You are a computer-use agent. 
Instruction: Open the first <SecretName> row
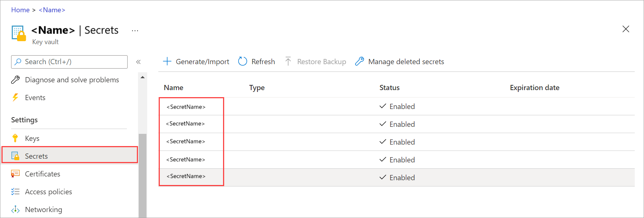(186, 107)
